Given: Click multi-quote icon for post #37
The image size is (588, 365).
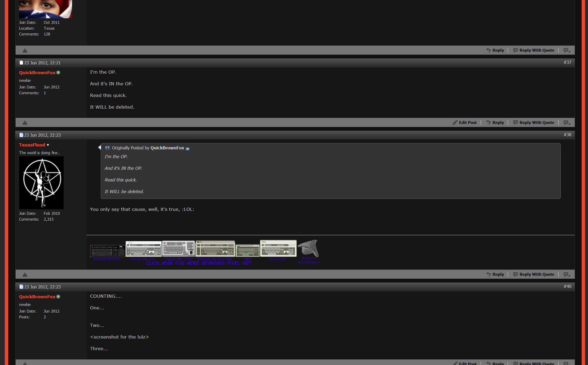Looking at the screenshot, I should [x=567, y=123].
